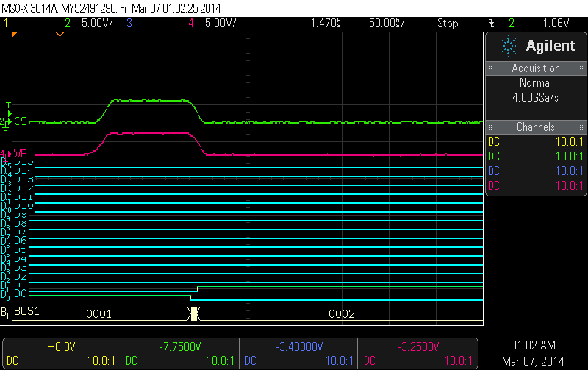The width and height of the screenshot is (588, 370).
Task: Open the Acquisition panel header
Action: point(536,68)
